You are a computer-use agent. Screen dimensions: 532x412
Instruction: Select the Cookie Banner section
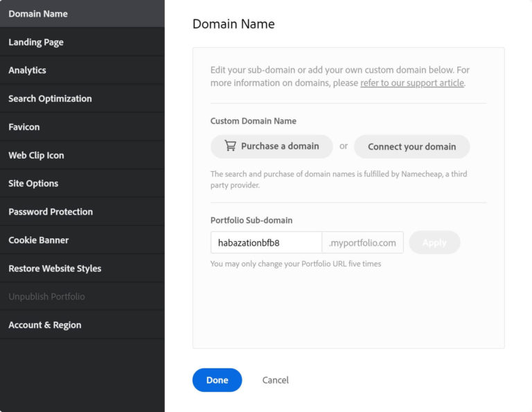pos(82,240)
